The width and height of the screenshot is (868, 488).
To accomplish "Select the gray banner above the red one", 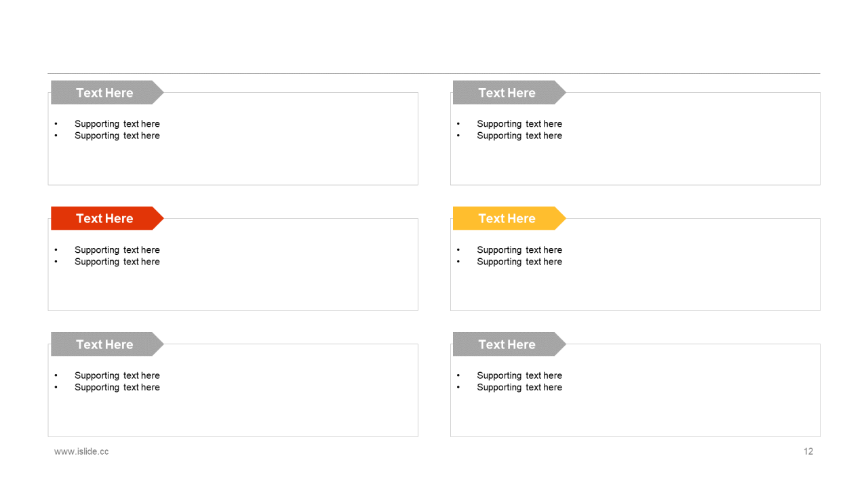I will [107, 92].
